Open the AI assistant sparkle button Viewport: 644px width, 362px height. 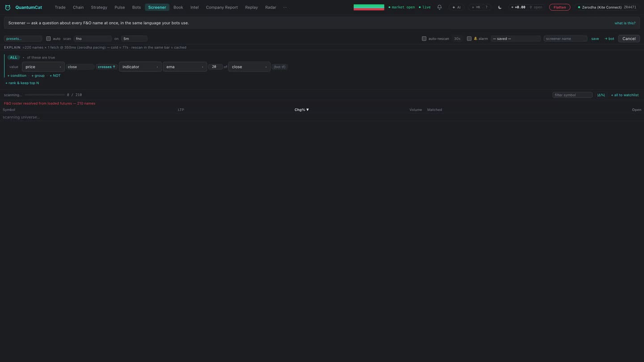[456, 7]
